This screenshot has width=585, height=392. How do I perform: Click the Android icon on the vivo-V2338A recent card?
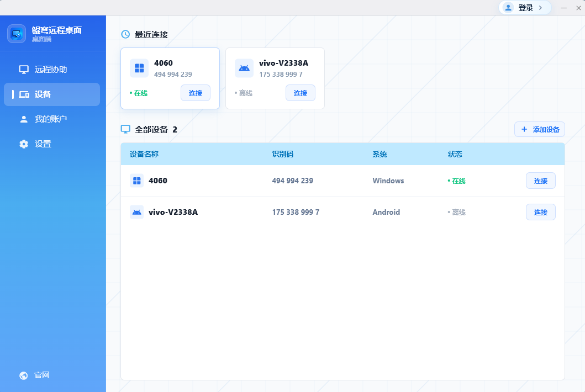(244, 68)
